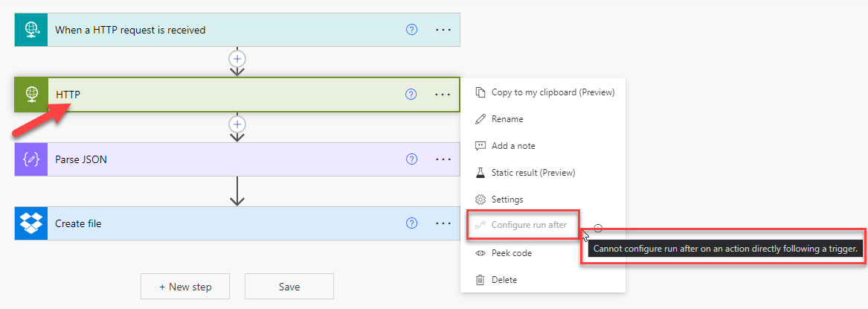Select Peek code from the menu
This screenshot has height=309, width=868.
click(x=511, y=253)
